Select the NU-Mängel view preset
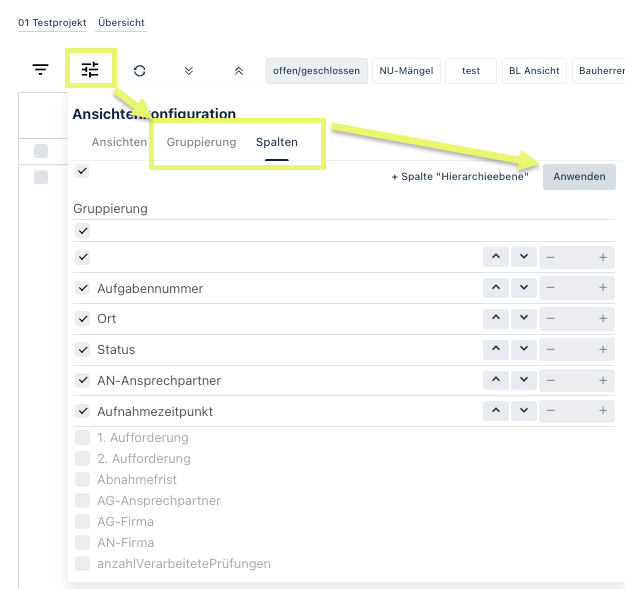The image size is (625, 589). (x=405, y=71)
